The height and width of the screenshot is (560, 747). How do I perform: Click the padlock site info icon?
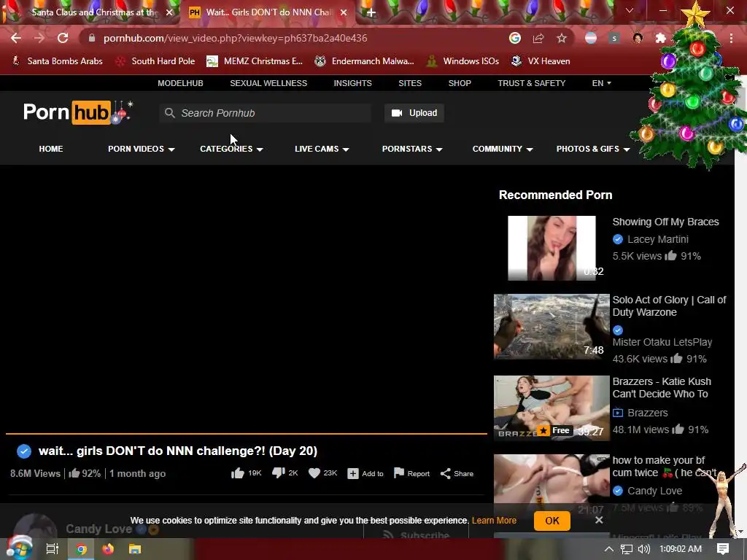point(92,38)
